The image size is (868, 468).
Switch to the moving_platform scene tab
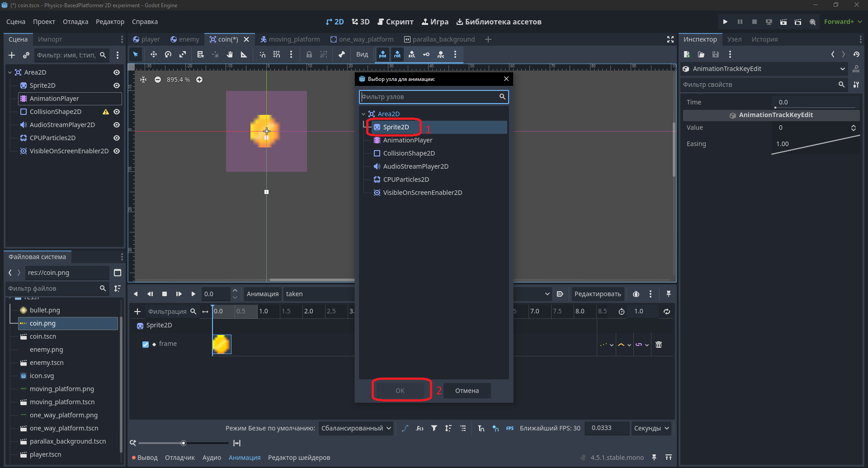coord(290,39)
